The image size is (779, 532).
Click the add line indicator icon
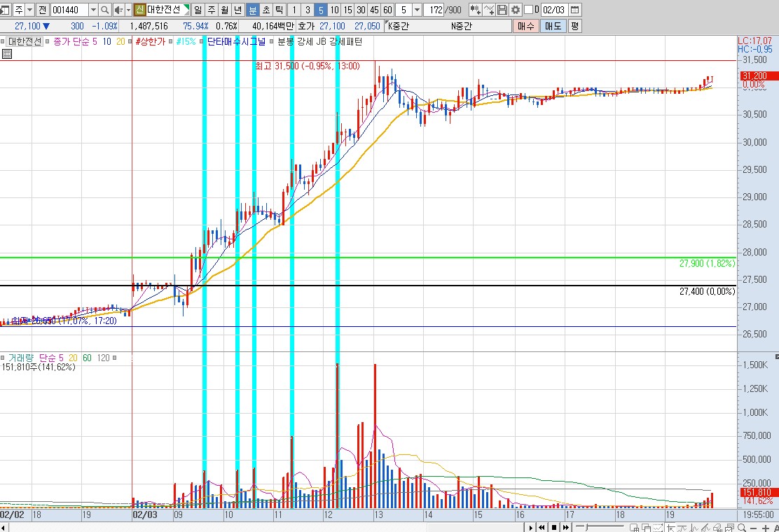coord(489,9)
